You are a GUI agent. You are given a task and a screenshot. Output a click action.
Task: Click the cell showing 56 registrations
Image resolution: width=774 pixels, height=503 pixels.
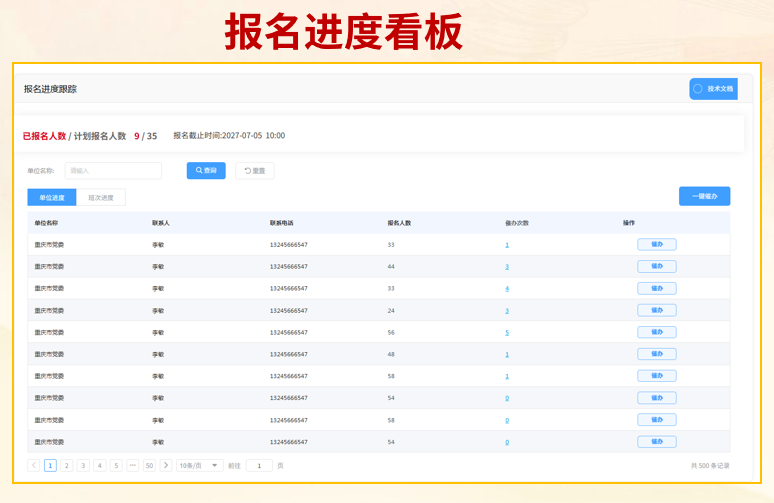(391, 333)
